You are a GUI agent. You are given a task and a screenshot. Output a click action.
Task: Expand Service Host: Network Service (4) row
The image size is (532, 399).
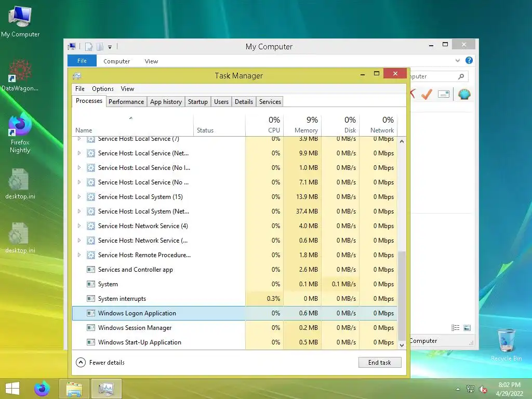79,226
